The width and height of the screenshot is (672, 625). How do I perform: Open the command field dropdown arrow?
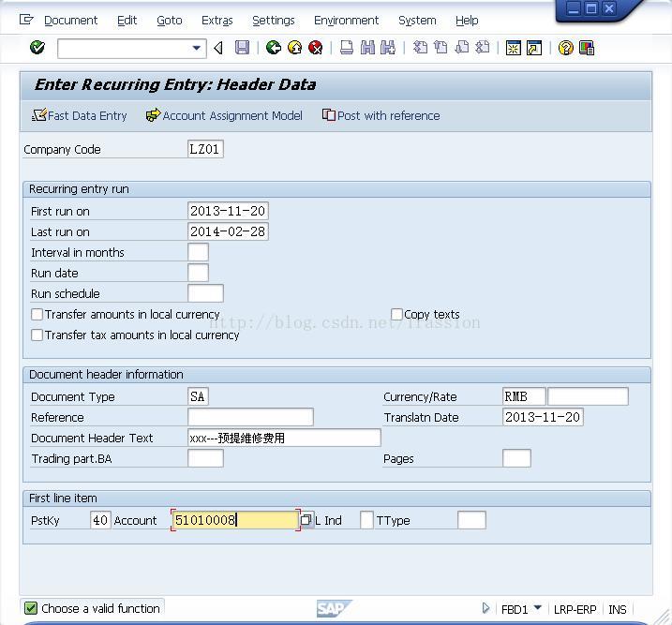tap(196, 48)
